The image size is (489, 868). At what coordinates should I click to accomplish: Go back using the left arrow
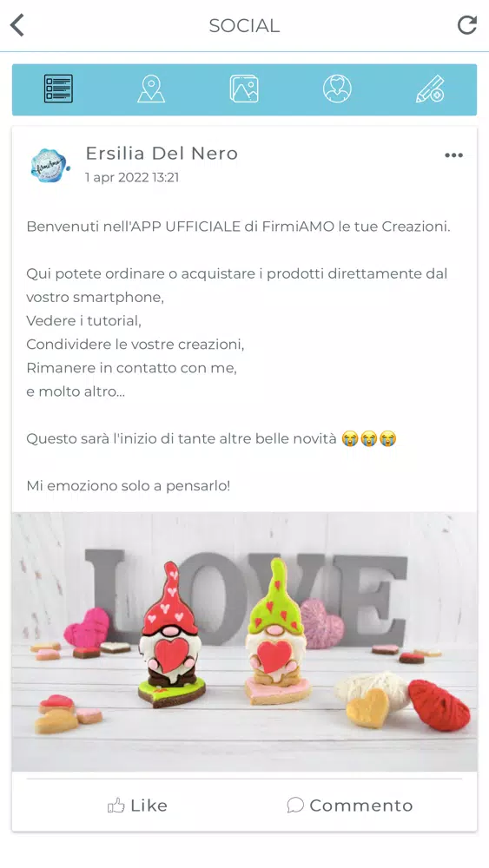pos(17,25)
